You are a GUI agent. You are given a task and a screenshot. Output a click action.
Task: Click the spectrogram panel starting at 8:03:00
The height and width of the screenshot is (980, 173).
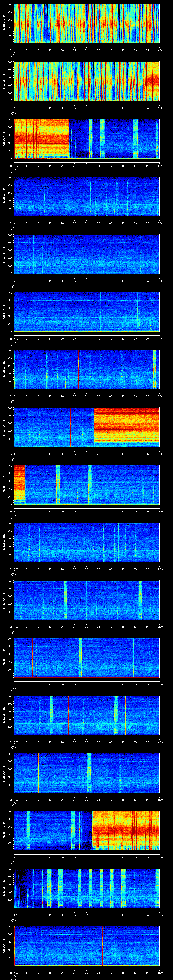(87, 139)
